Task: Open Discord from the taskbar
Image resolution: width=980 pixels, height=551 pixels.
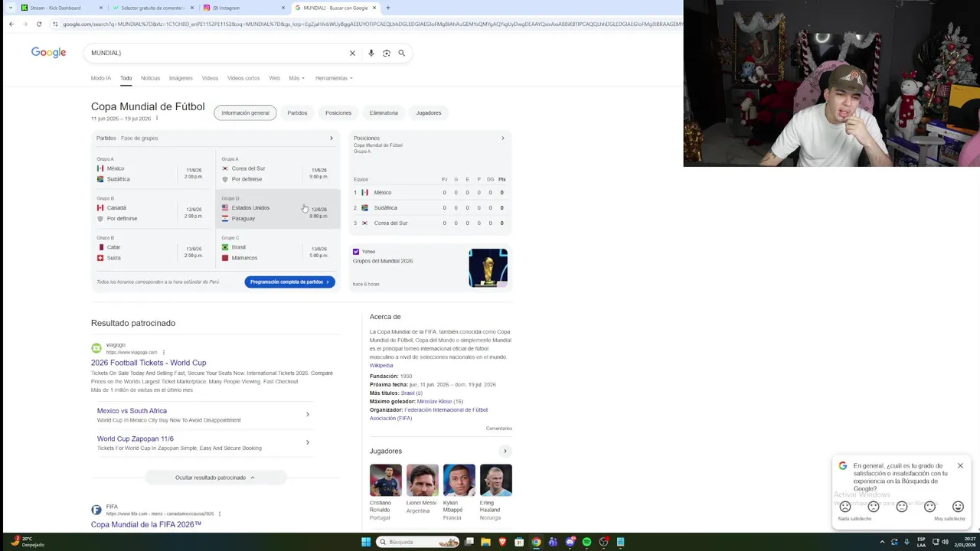Action: pyautogui.click(x=570, y=542)
